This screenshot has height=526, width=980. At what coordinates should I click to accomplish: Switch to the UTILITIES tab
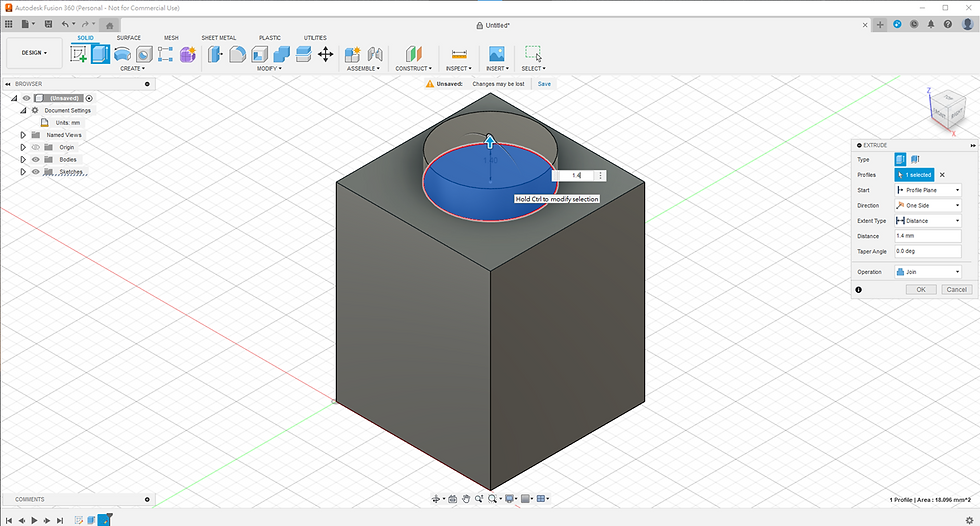coord(315,38)
